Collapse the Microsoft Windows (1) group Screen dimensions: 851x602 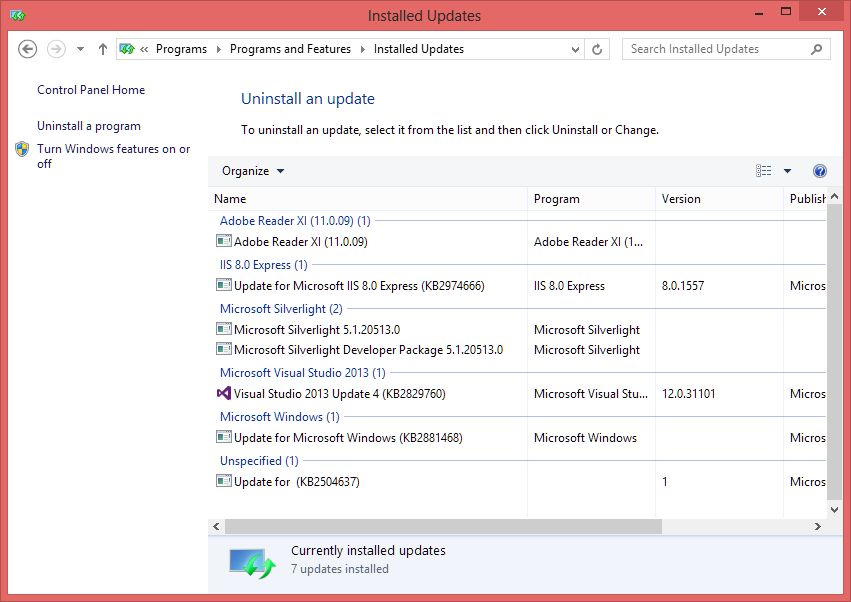click(280, 417)
